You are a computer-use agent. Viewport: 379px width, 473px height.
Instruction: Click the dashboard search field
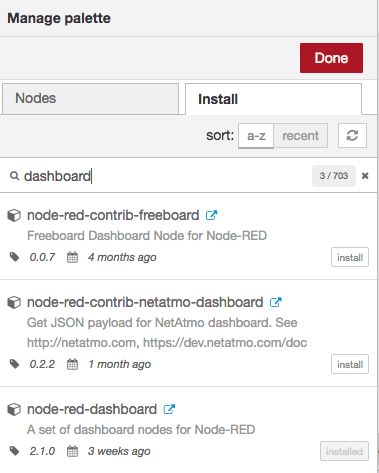tap(167, 176)
